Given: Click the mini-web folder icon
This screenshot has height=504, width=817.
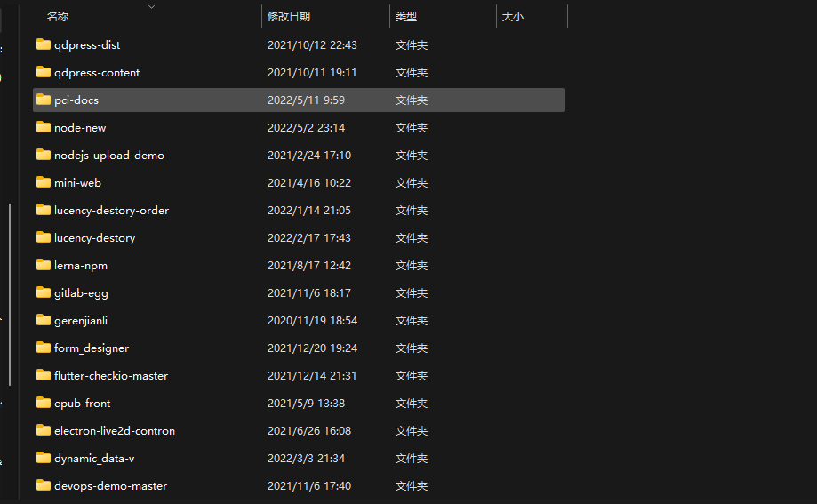Looking at the screenshot, I should point(44,182).
